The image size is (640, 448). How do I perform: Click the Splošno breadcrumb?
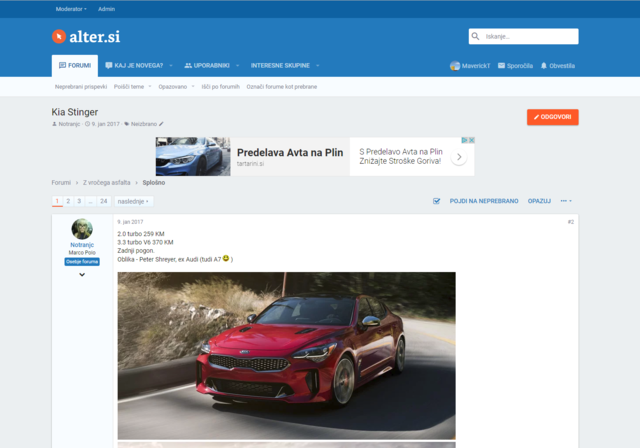pos(154,183)
